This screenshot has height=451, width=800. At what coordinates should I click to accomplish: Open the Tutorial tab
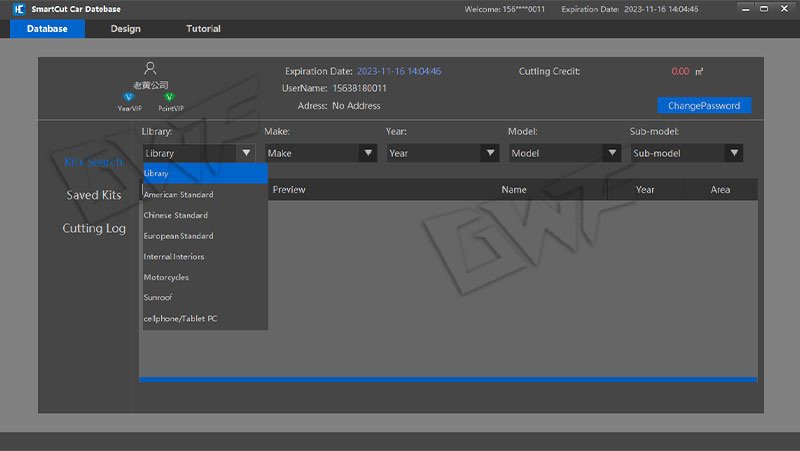click(203, 29)
